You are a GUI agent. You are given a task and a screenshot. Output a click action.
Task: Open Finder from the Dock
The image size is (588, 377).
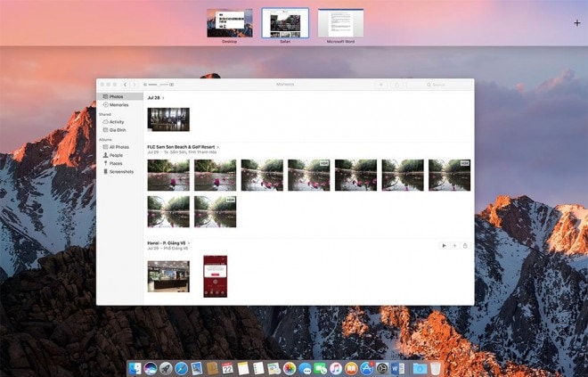pos(135,369)
